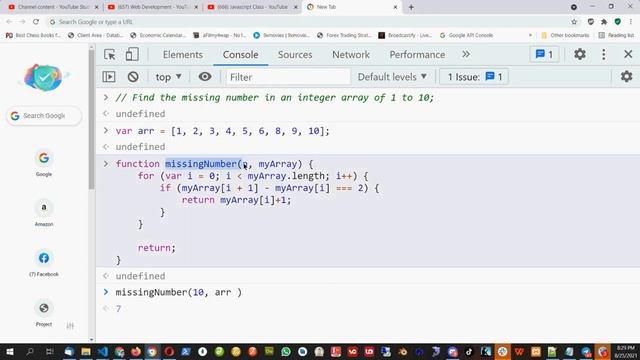The image size is (640, 360).
Task: Open a new browser tab with plus
Action: pos(411,7)
